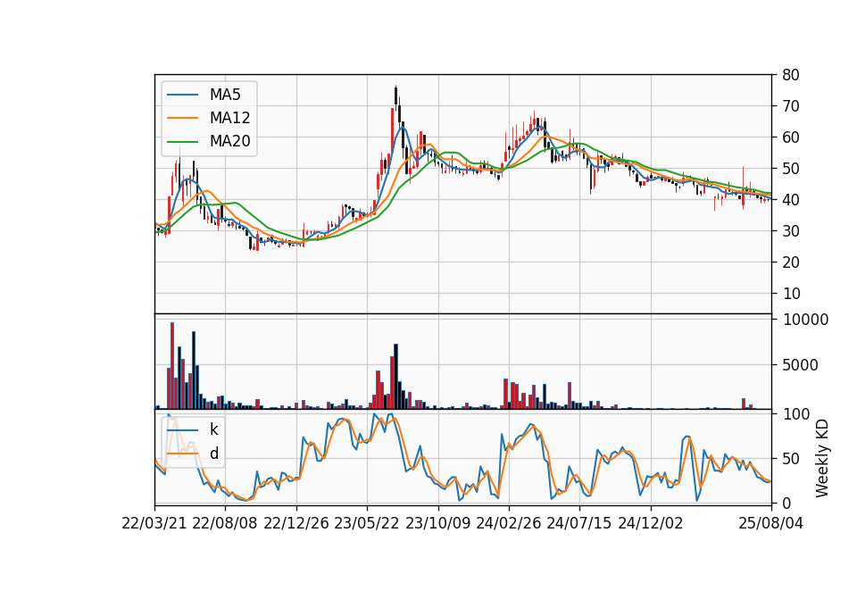857x616 pixels.
Task: Click the 22/03/21 date label
Action: click(154, 523)
